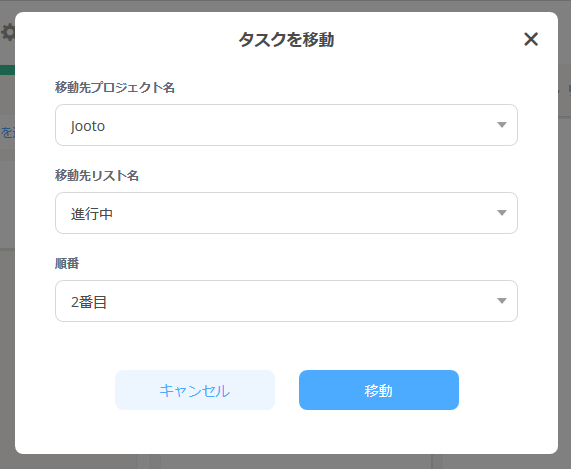Click the タスクを移動 dialog title
The width and height of the screenshot is (571, 469).
point(286,39)
